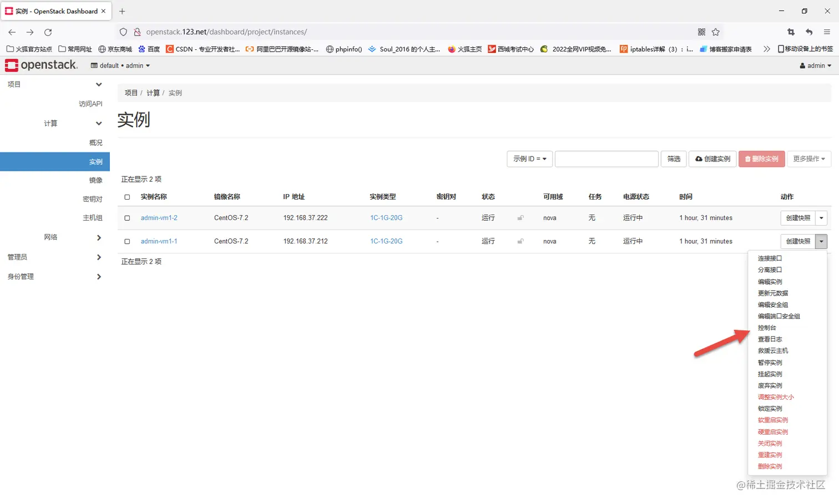Click the OpenStack logo
The height and width of the screenshot is (504, 839).
[42, 65]
